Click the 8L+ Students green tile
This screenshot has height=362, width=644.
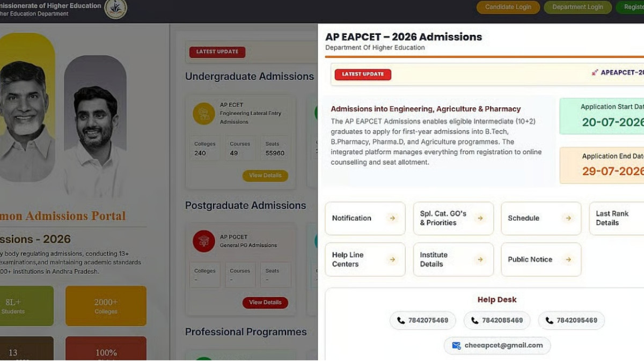pos(26,306)
